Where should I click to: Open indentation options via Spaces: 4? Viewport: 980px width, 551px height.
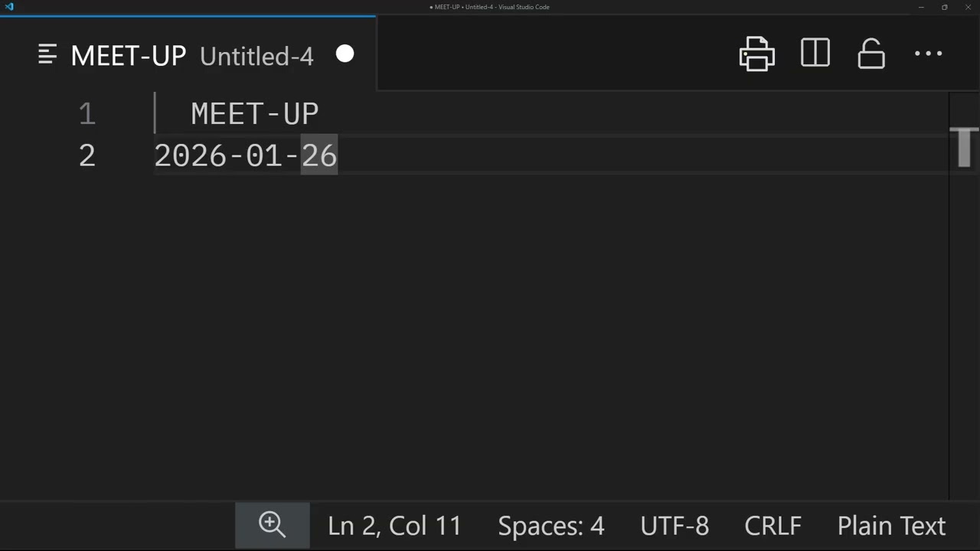coord(550,526)
